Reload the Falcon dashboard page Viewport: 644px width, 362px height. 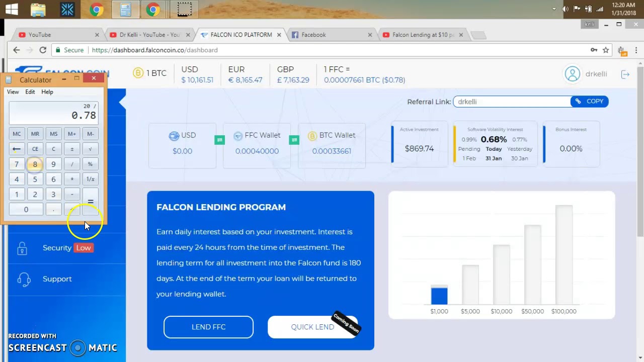coord(43,50)
